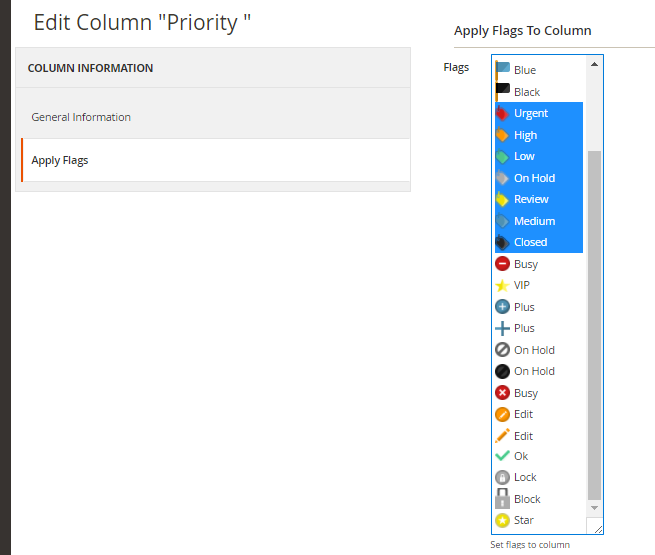Choose the Busy flag with red minus icon
The image size is (655, 555).
click(x=525, y=264)
